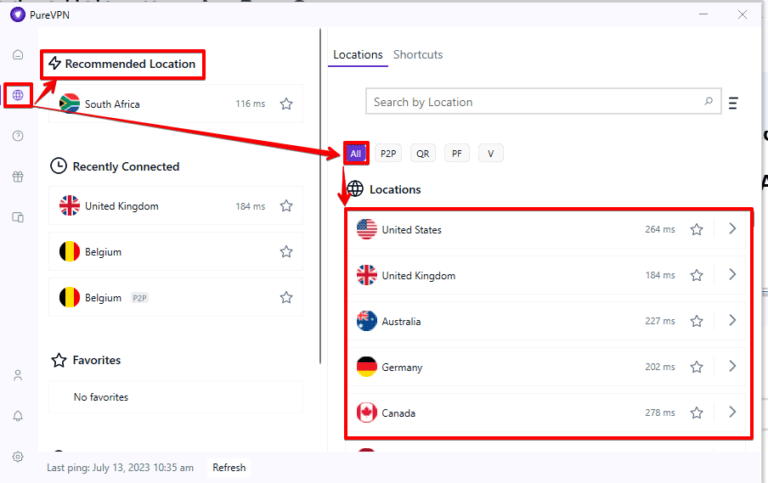Open the Settings gear icon
This screenshot has width=768, height=483.
pyautogui.click(x=17, y=456)
